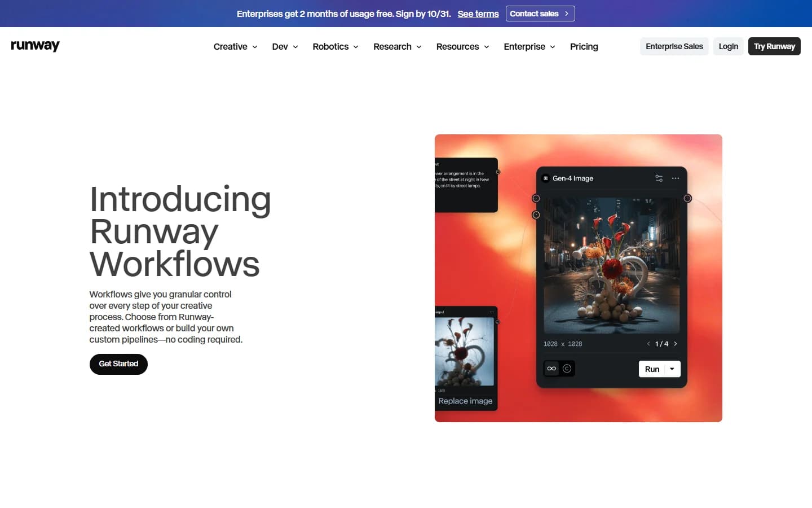Open the image input card's three-dot menu
The height and width of the screenshot is (508, 812).
(x=492, y=312)
